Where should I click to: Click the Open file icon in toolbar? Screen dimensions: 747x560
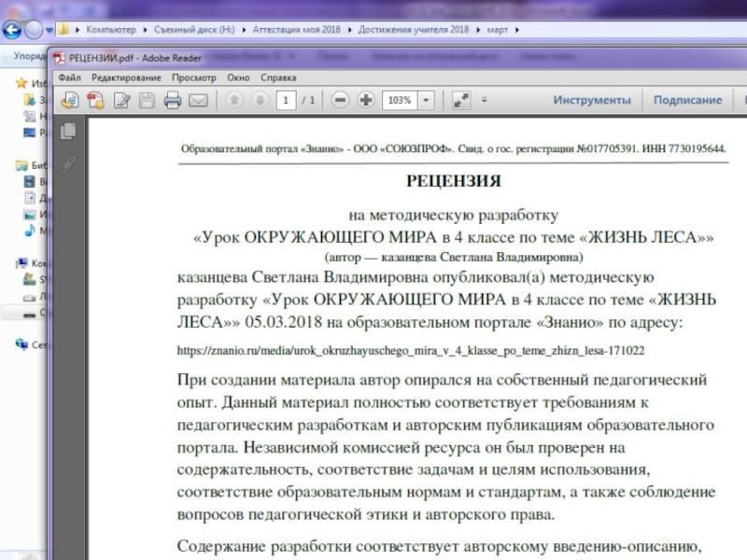pyautogui.click(x=70, y=100)
